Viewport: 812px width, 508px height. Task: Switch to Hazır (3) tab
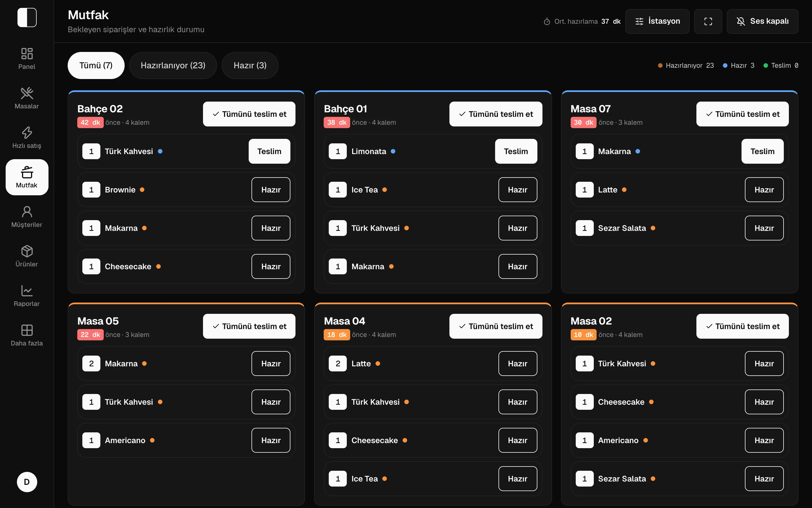point(250,65)
